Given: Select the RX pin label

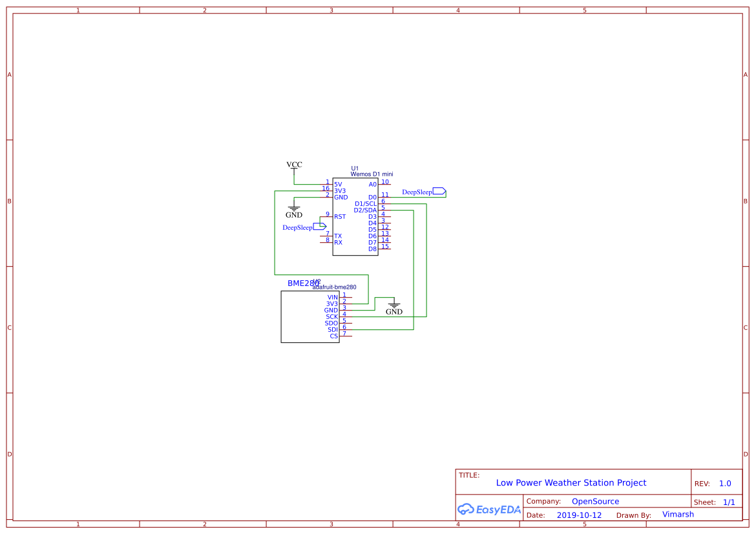Looking at the screenshot, I should pos(339,242).
